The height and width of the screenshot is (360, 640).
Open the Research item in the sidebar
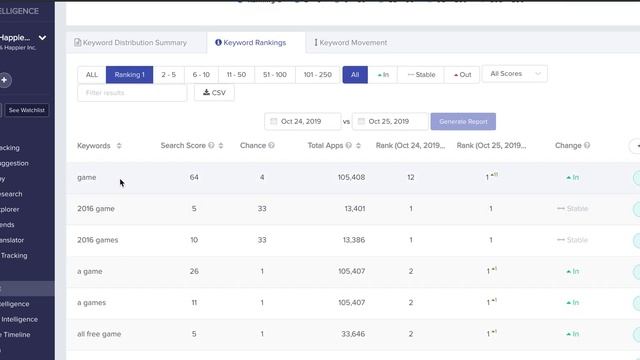(x=11, y=194)
